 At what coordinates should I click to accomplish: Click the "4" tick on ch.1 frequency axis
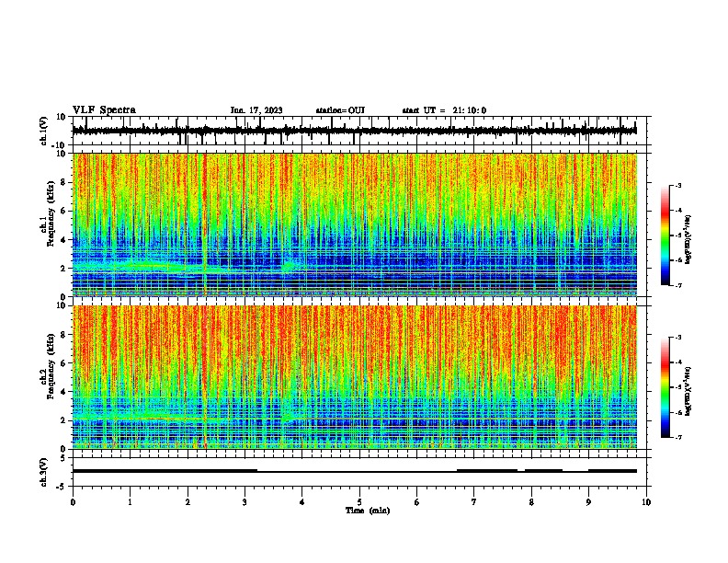pos(63,240)
